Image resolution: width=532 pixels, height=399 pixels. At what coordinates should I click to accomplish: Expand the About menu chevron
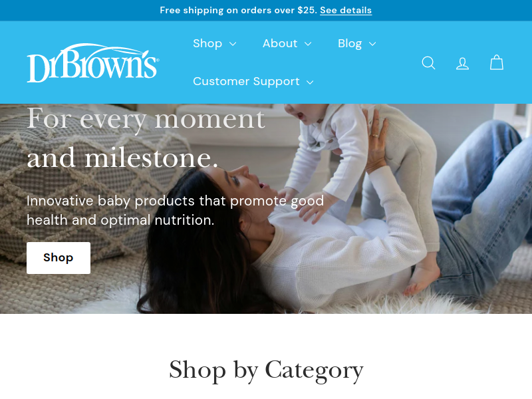tap(308, 44)
